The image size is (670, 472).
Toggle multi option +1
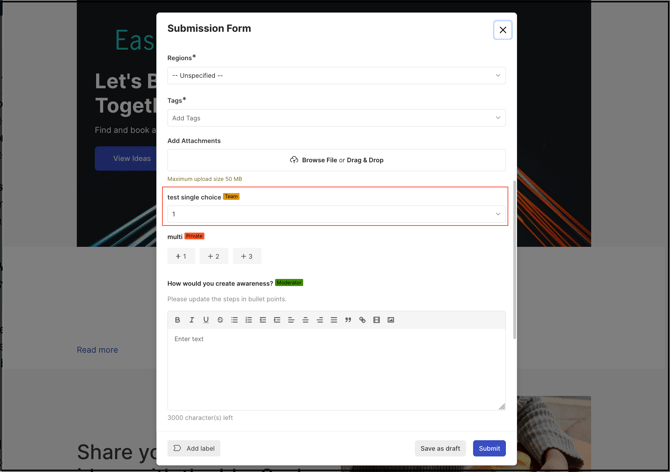click(x=181, y=256)
